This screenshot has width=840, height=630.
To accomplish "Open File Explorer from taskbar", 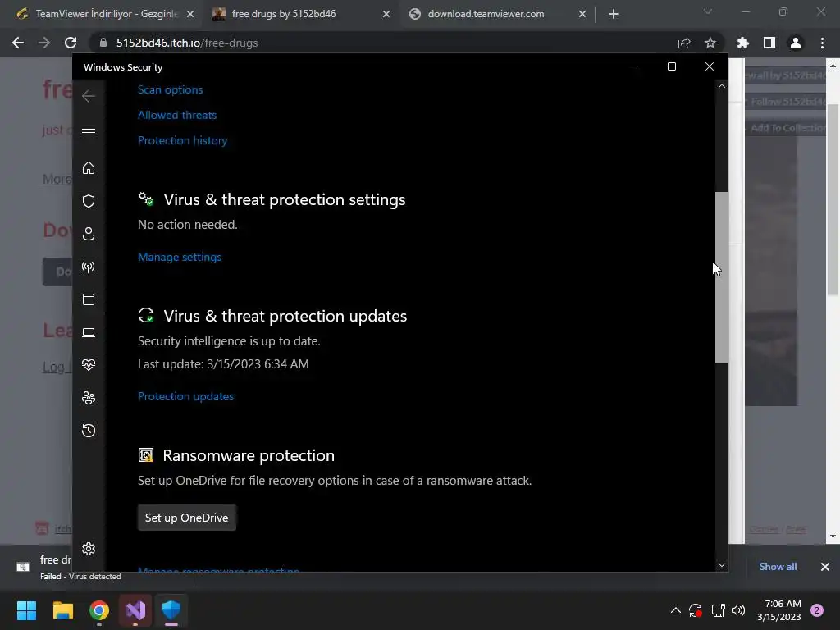I will 62,610.
